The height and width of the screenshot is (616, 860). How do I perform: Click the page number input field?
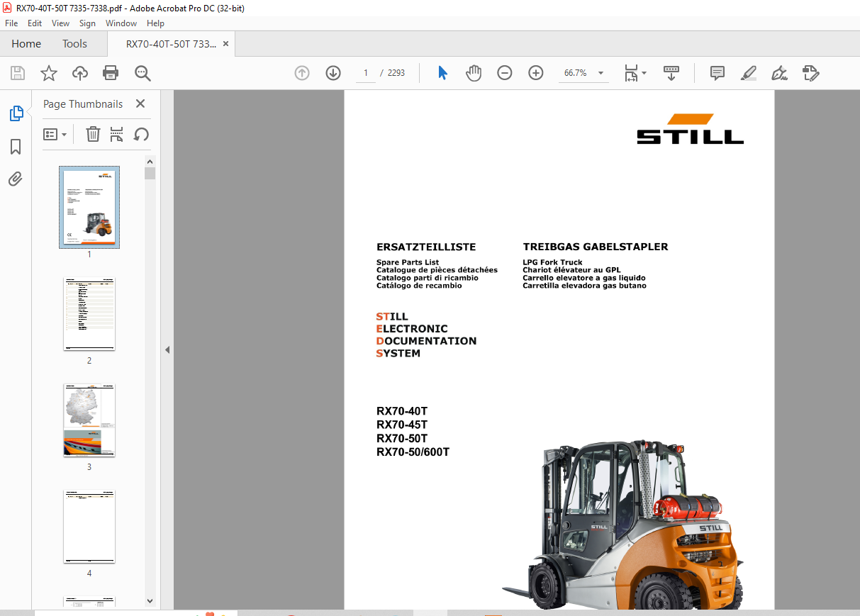[366, 73]
